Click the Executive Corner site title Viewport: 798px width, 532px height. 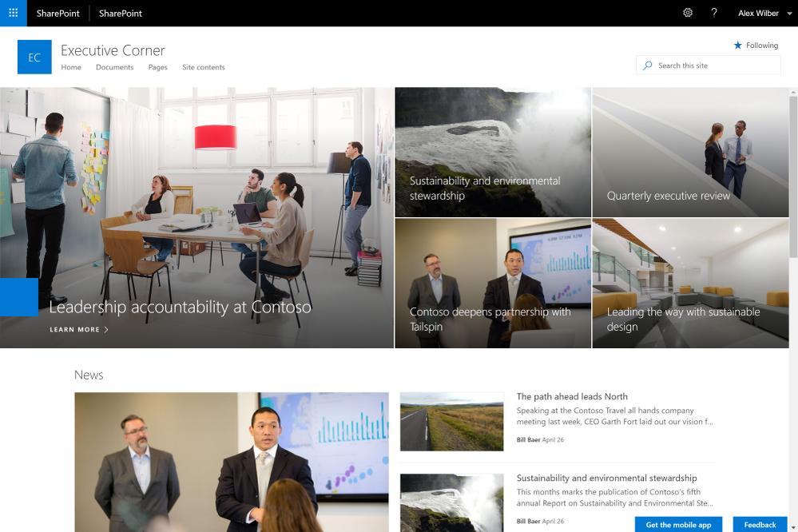pyautogui.click(x=113, y=50)
